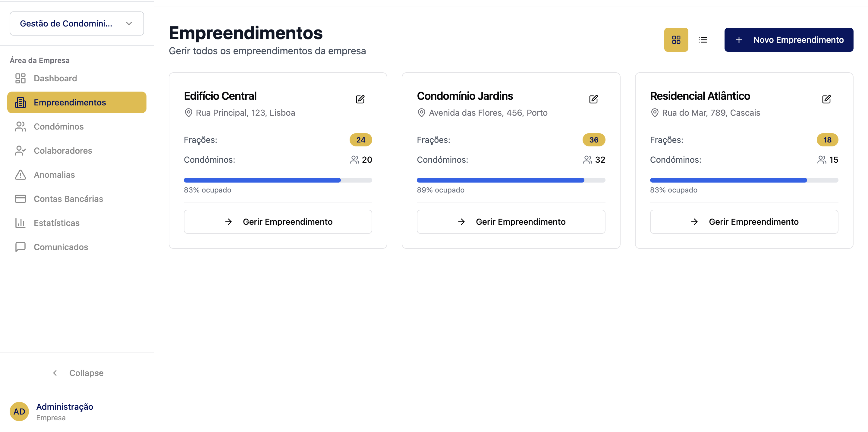Click the Estatísticas bar chart icon
This screenshot has width=868, height=432.
coord(20,223)
